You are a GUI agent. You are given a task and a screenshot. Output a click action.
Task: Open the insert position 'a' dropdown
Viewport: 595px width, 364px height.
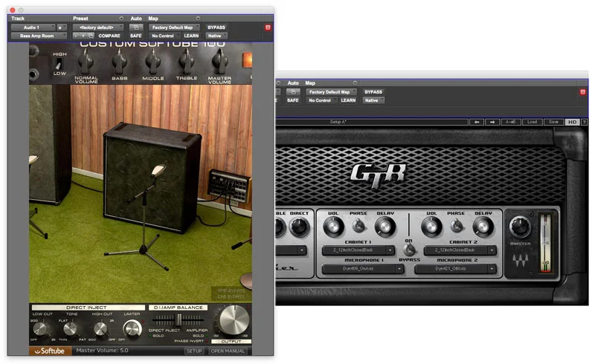click(x=62, y=27)
